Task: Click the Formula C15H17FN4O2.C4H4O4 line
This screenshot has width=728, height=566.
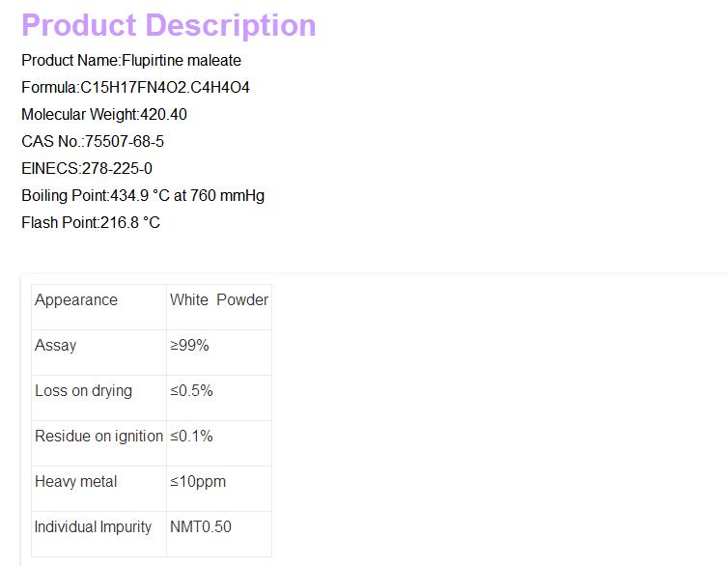Action: (135, 87)
